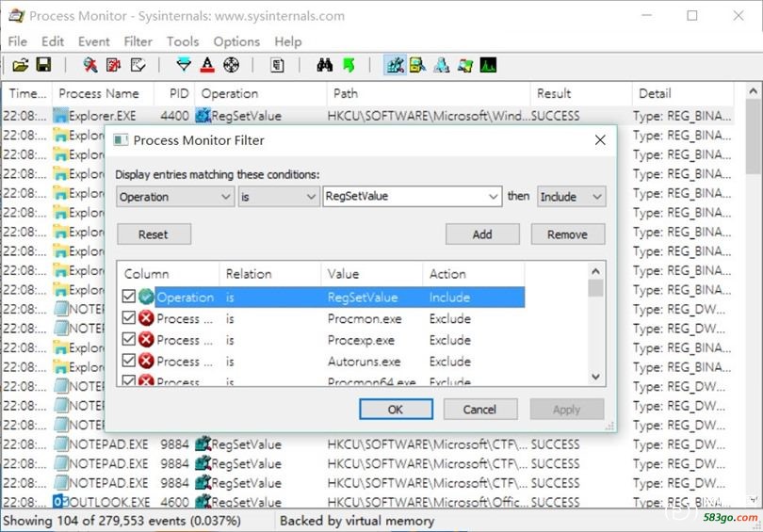Open Find using the binoculars icon
Image resolution: width=763 pixels, height=532 pixels.
point(325,65)
